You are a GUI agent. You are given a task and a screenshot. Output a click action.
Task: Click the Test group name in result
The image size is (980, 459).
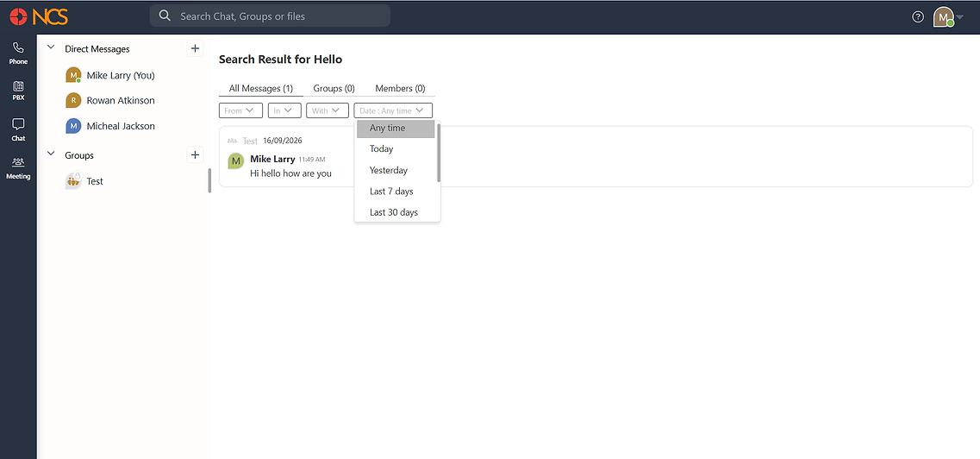tap(250, 141)
